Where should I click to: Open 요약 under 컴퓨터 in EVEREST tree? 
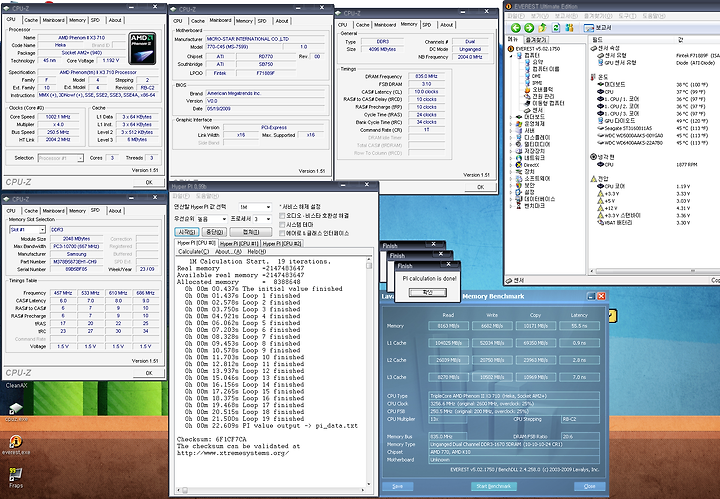[534, 62]
